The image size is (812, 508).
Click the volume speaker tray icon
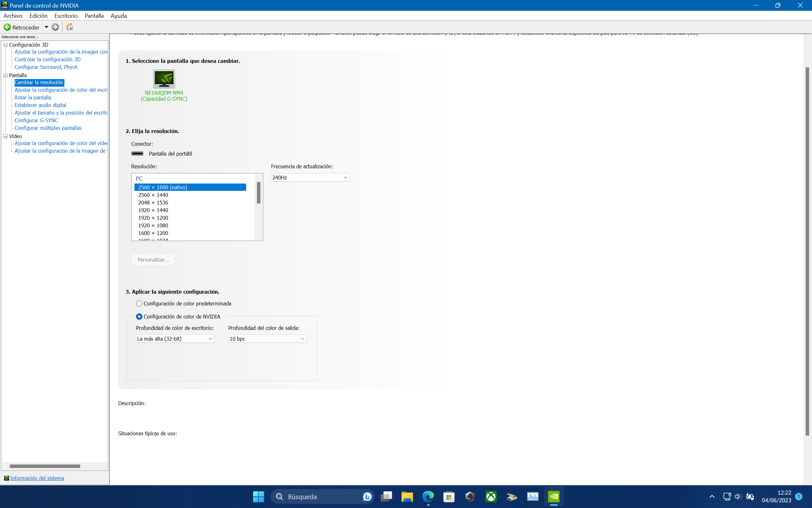pyautogui.click(x=738, y=497)
